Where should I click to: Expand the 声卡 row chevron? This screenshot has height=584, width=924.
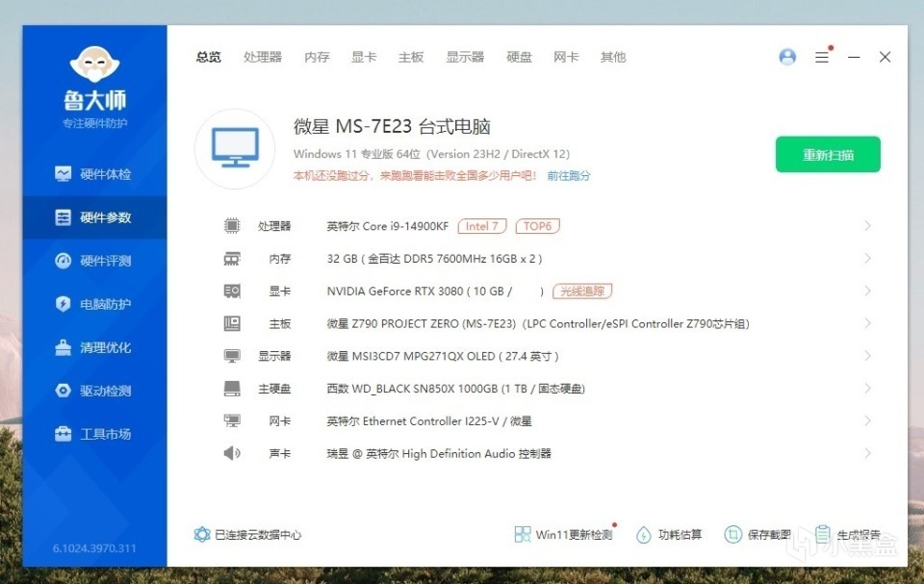tap(867, 453)
